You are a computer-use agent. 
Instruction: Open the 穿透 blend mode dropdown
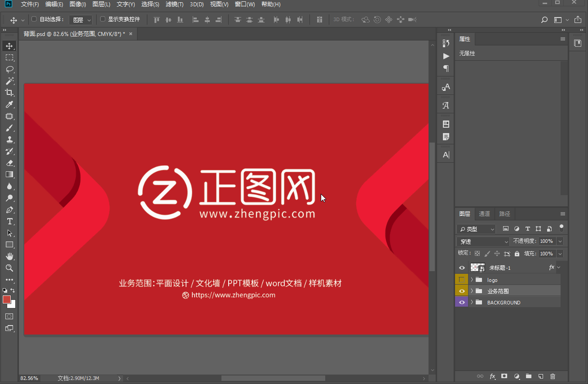(x=483, y=241)
